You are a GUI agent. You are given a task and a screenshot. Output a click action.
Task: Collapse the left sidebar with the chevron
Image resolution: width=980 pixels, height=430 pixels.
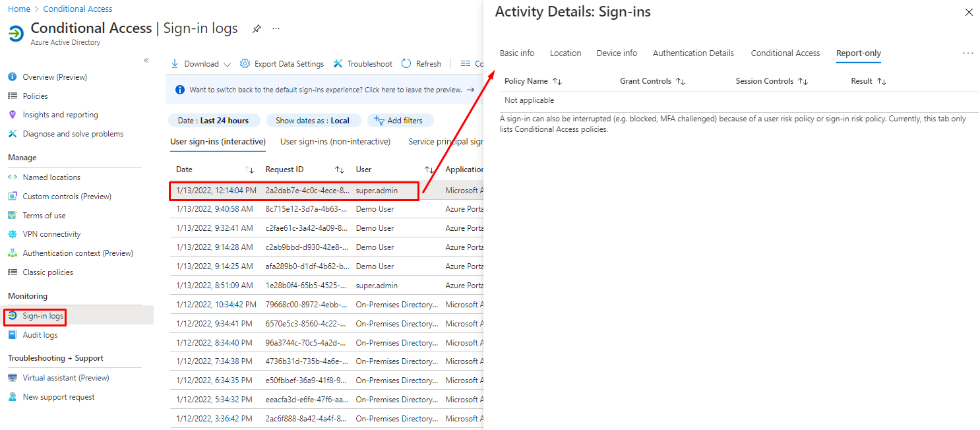tap(146, 61)
